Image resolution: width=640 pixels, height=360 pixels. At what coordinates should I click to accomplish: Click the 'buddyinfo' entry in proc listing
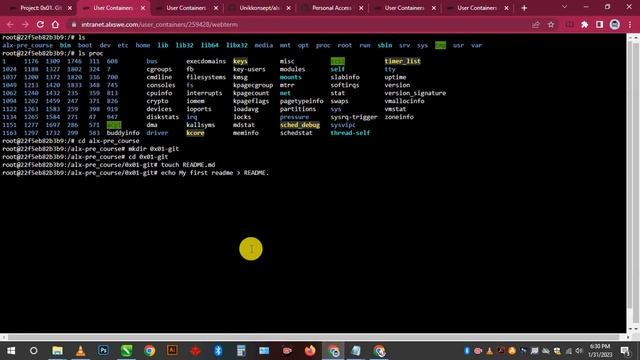(123, 133)
